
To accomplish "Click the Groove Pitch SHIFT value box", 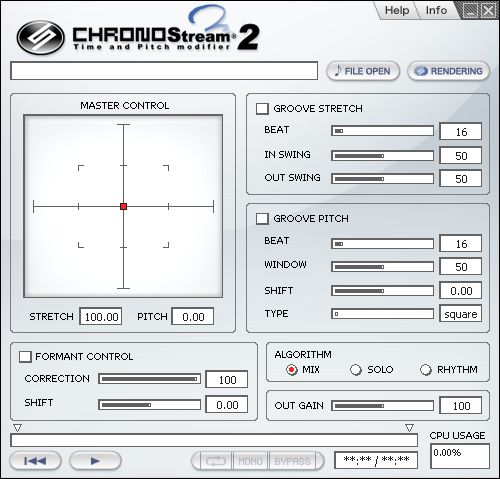I will (x=461, y=290).
